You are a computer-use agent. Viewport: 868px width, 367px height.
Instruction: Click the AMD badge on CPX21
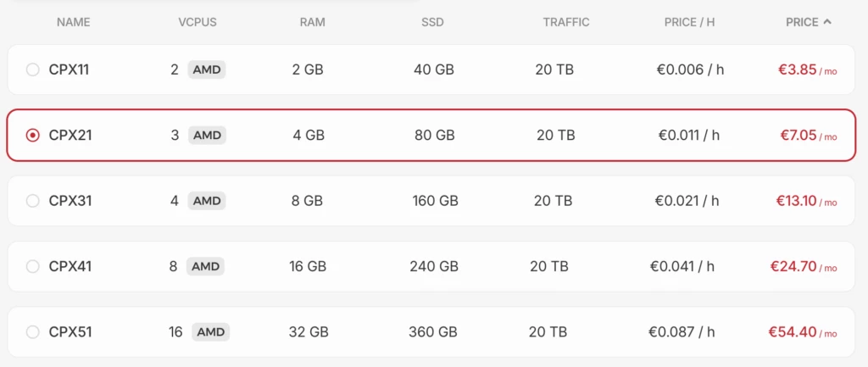point(207,135)
